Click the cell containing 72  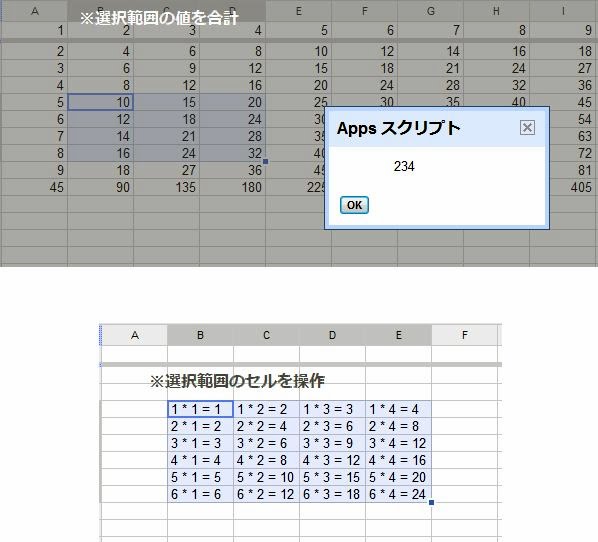[574, 153]
